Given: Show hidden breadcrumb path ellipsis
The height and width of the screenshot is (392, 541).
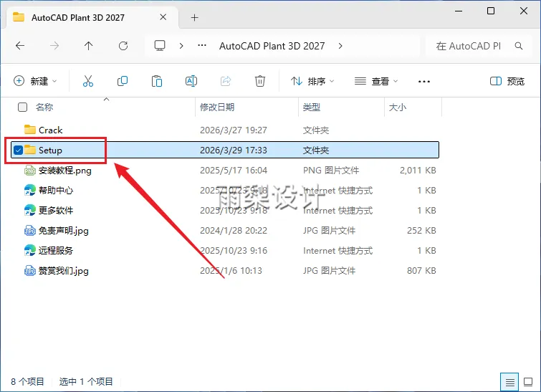Looking at the screenshot, I should (x=202, y=45).
